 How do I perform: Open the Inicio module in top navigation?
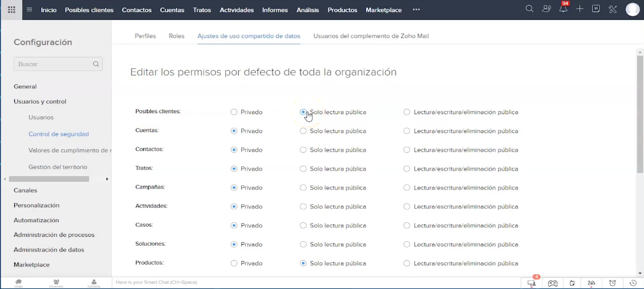[48, 9]
